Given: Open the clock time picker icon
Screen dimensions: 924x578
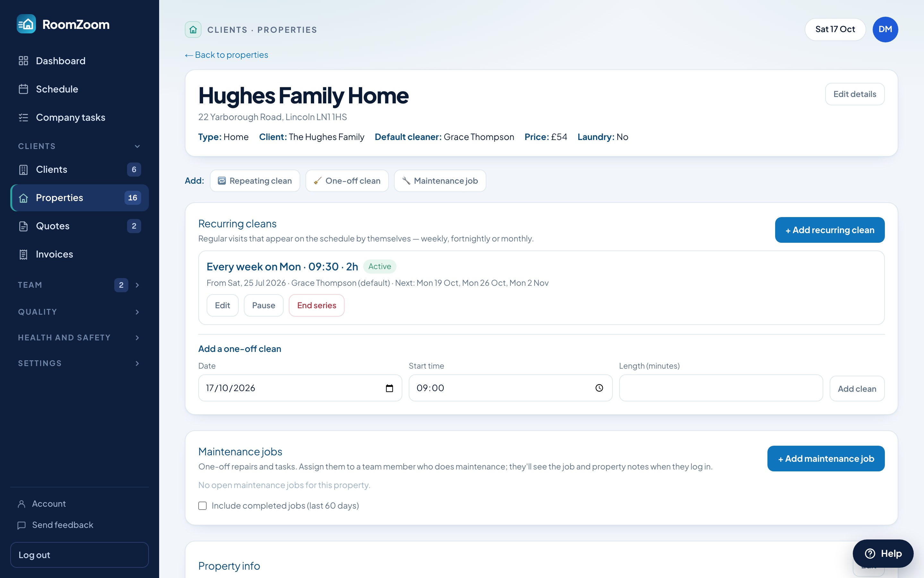Looking at the screenshot, I should 599,388.
